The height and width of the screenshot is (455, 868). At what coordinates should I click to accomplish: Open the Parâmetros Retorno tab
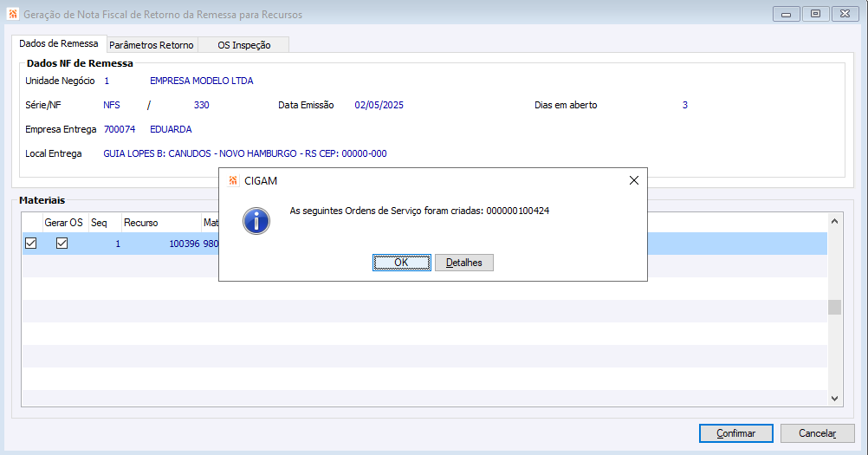tap(152, 45)
